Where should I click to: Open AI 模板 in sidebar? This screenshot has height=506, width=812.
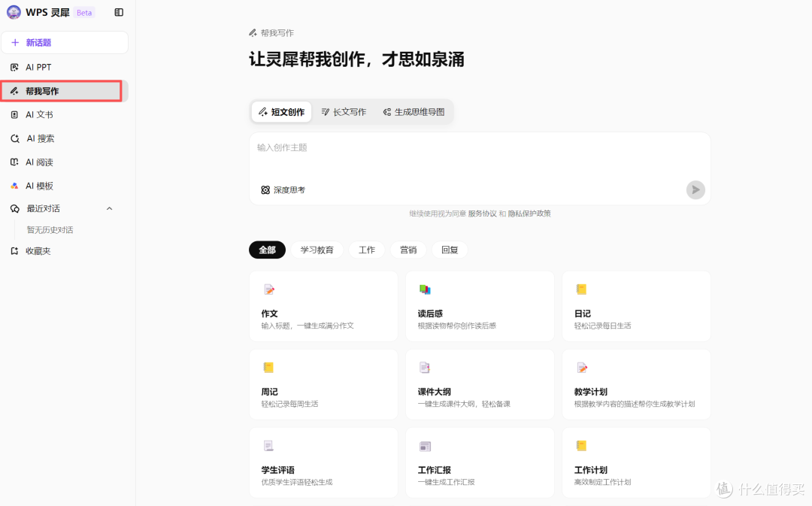click(x=65, y=186)
